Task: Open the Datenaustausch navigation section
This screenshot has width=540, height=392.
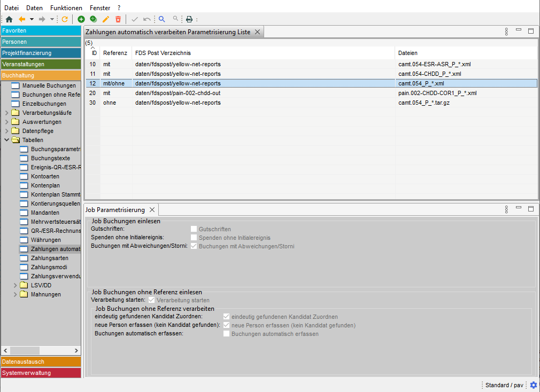Action: 41,362
